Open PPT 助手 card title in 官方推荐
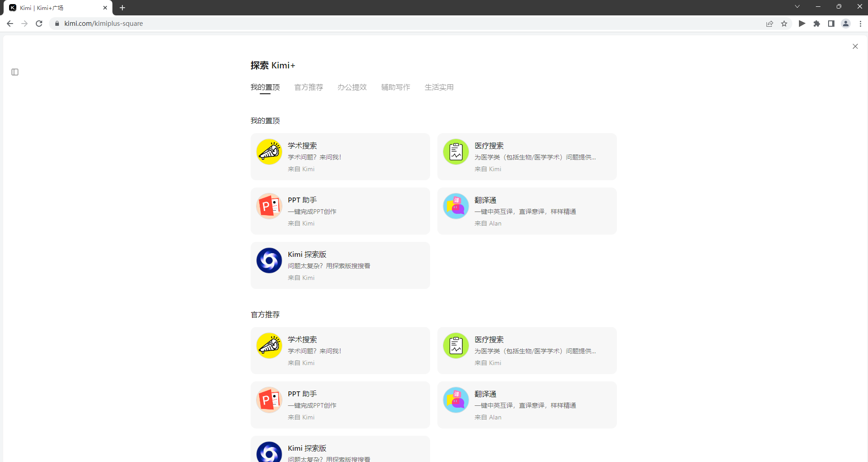Viewport: 868px width, 462px height. click(302, 394)
